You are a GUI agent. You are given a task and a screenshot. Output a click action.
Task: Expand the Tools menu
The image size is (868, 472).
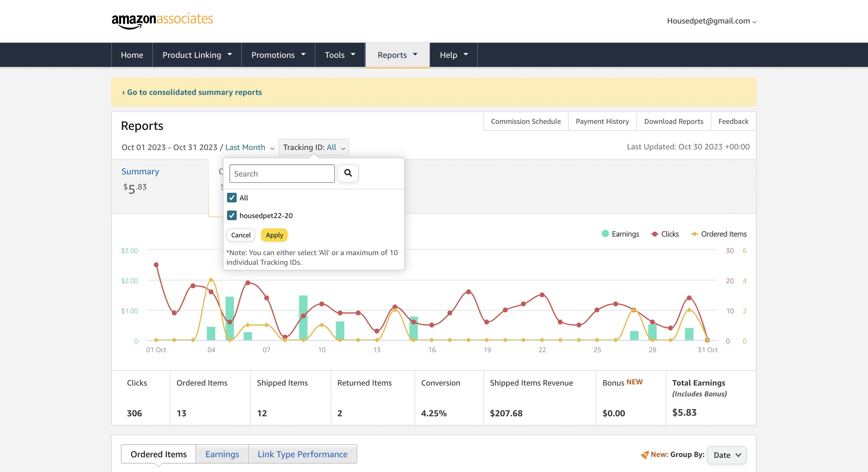pyautogui.click(x=340, y=55)
